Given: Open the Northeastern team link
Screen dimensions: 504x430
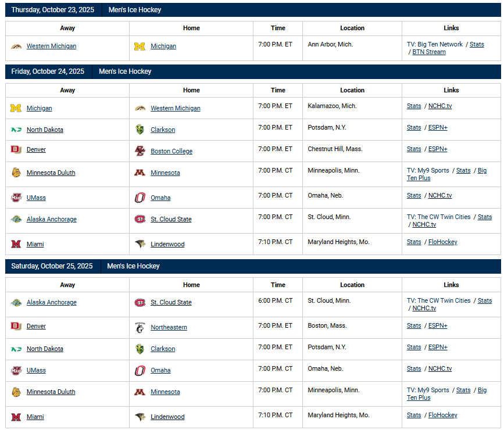Looking at the screenshot, I should point(169,327).
